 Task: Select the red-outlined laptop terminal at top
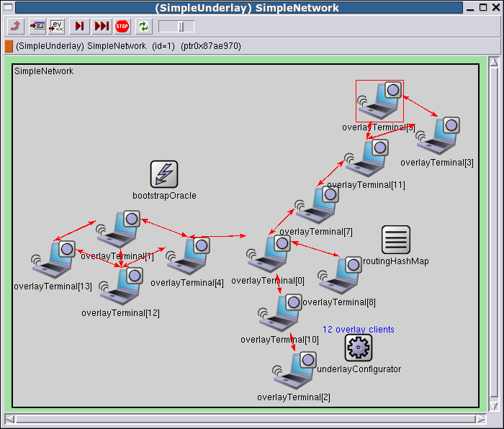379,101
